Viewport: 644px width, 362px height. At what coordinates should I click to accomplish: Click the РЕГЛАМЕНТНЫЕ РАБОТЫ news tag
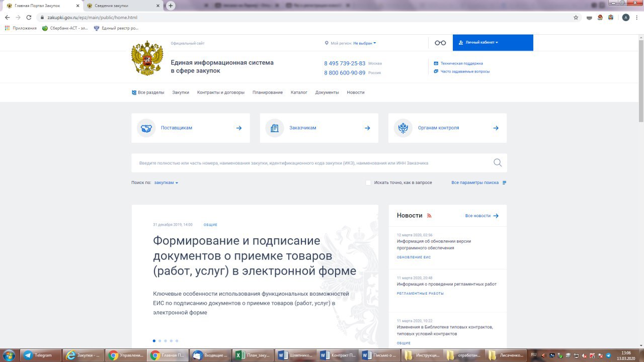coord(421,294)
